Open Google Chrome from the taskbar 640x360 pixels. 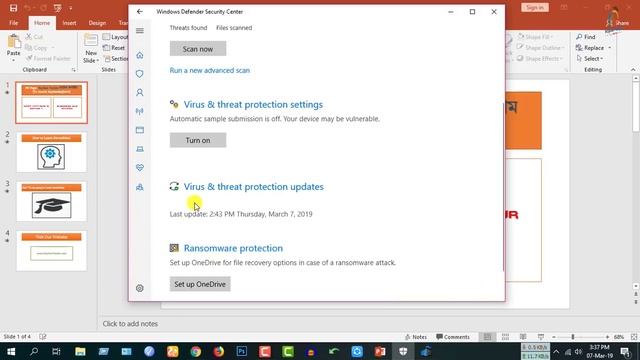click(x=196, y=351)
